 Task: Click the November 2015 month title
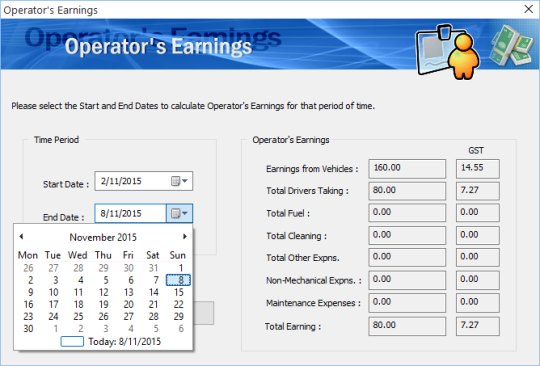coord(103,237)
